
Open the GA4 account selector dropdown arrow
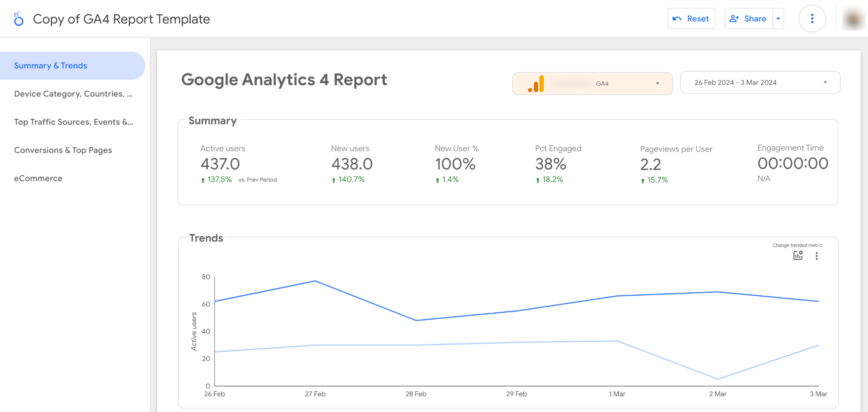[657, 83]
